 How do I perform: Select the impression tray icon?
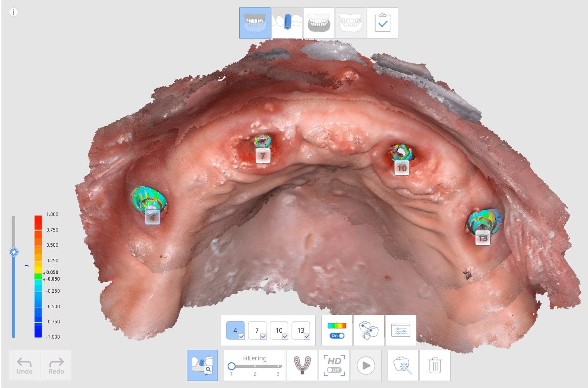point(302,365)
